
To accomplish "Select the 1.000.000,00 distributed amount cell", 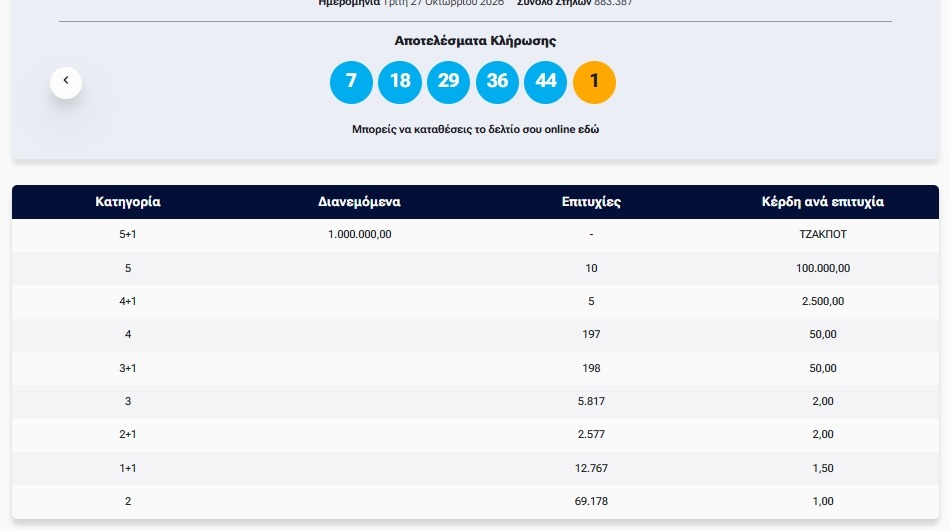I will point(360,235).
